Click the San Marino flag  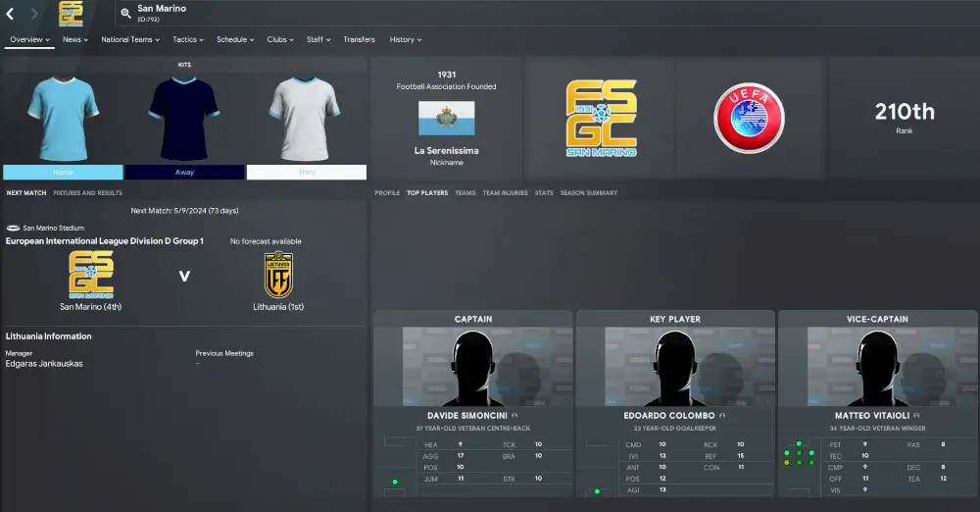coord(446,118)
